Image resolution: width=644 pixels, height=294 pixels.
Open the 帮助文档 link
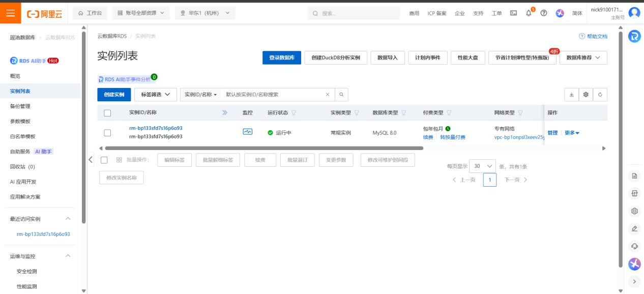click(x=593, y=37)
